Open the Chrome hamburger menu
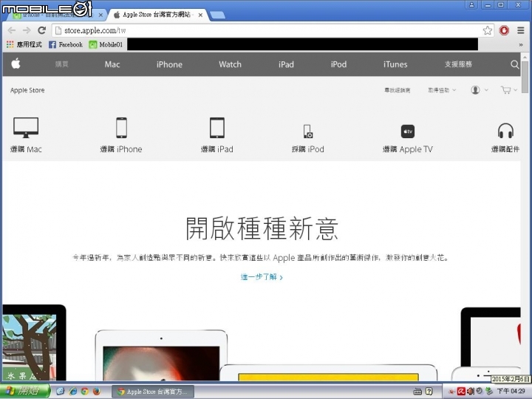Viewport: 532px width, 399px height. 521,30
